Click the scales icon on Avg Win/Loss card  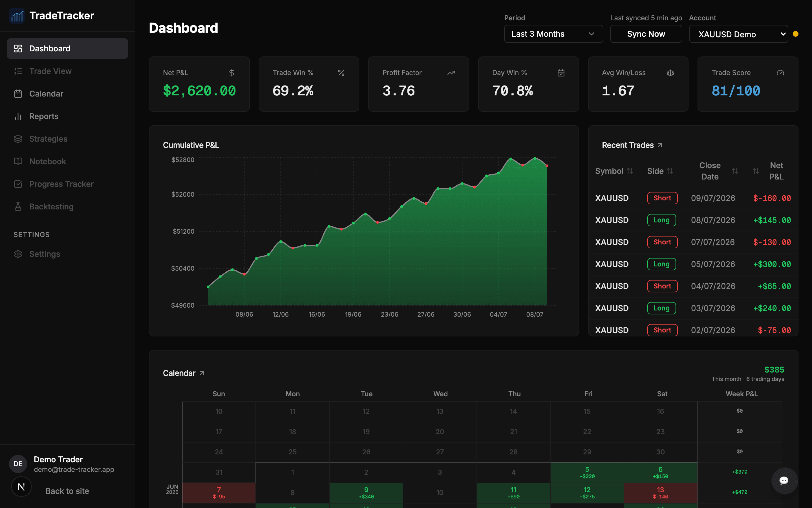coord(670,73)
